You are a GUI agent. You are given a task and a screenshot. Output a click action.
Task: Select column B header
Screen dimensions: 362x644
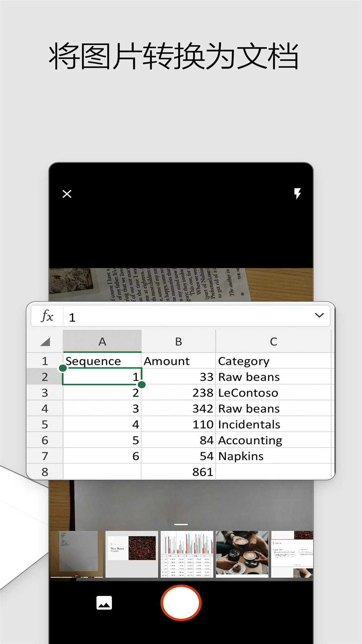click(x=178, y=342)
